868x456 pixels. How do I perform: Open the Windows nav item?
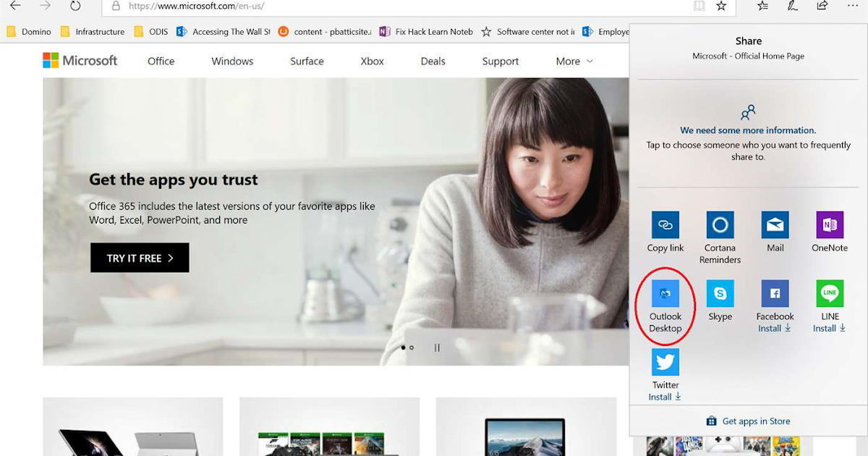click(232, 62)
